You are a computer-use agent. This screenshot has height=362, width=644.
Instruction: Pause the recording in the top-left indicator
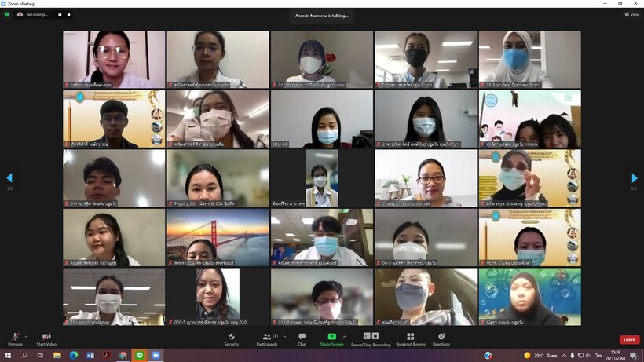click(60, 14)
